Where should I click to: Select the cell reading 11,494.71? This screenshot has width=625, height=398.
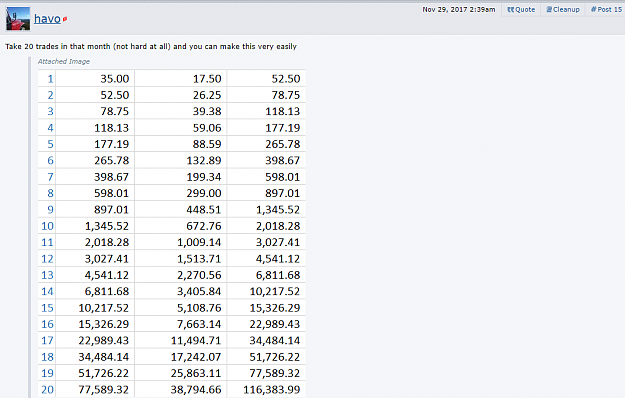[x=181, y=340]
